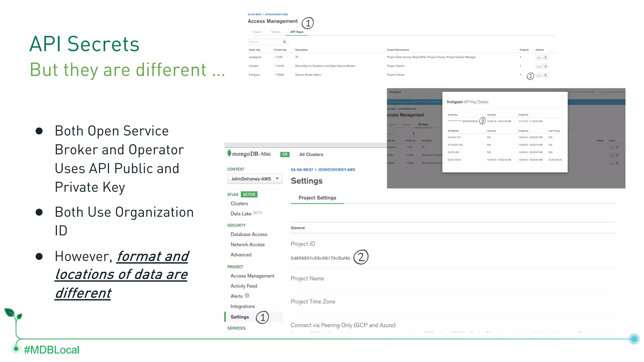Screen dimensions: 644x362
Task: Open ellipsis actions for fnvhgoen key
Action: click(x=539, y=75)
